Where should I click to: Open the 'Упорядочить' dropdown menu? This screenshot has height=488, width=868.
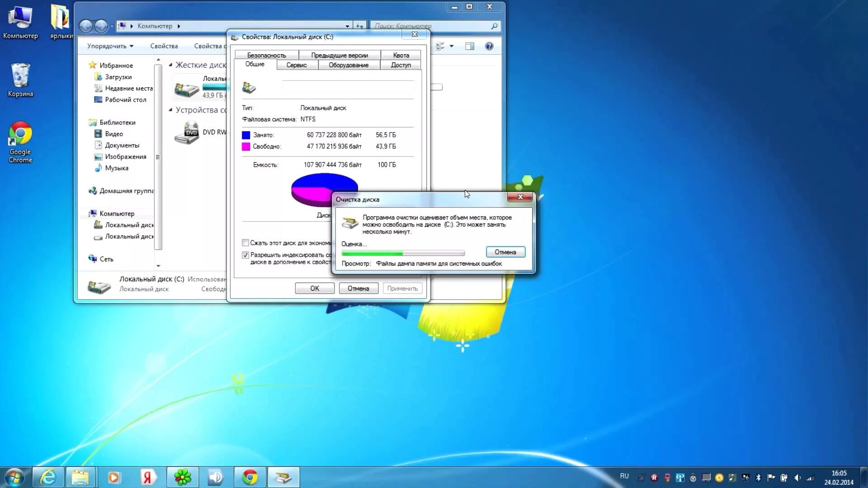(x=110, y=46)
